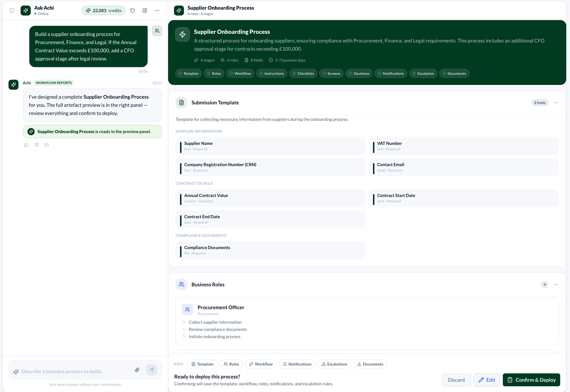Click the Submission Template document icon
Screen dimensions: 570x392
point(181,103)
